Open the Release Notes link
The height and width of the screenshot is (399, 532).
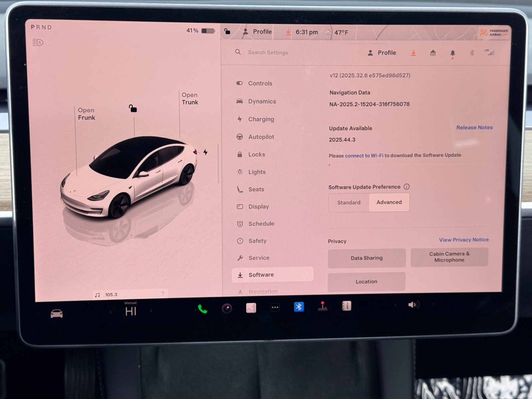474,127
